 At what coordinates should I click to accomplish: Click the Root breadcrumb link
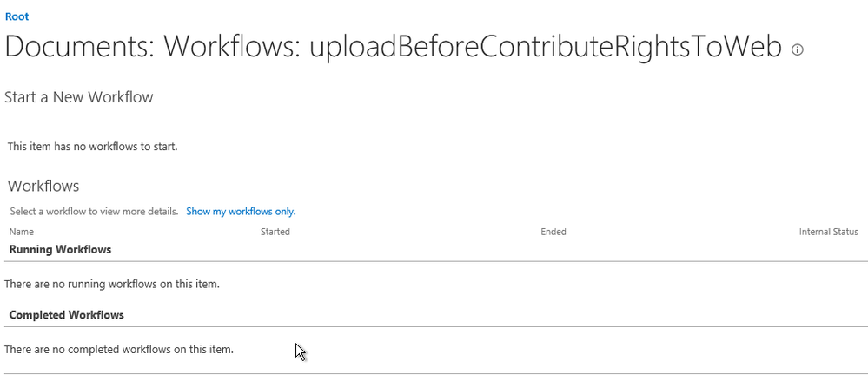pos(17,16)
